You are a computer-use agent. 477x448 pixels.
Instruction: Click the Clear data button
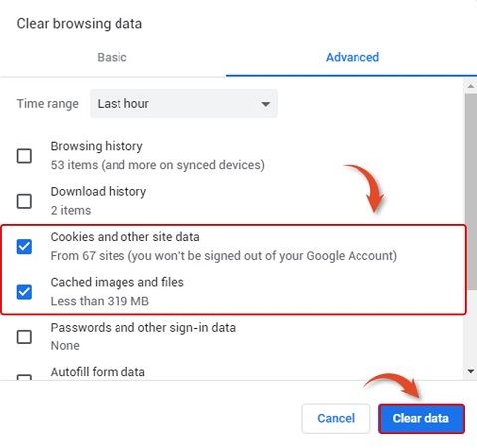tap(421, 418)
